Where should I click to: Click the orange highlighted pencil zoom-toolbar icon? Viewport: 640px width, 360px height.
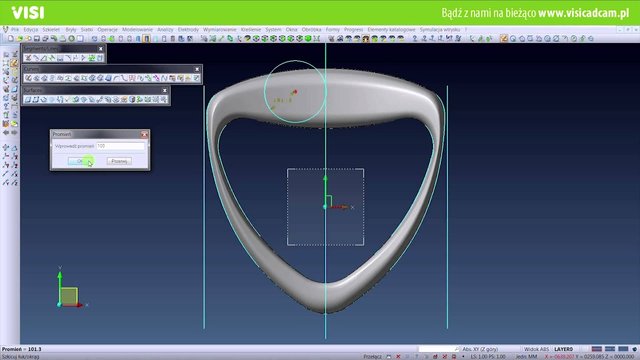tap(504, 38)
